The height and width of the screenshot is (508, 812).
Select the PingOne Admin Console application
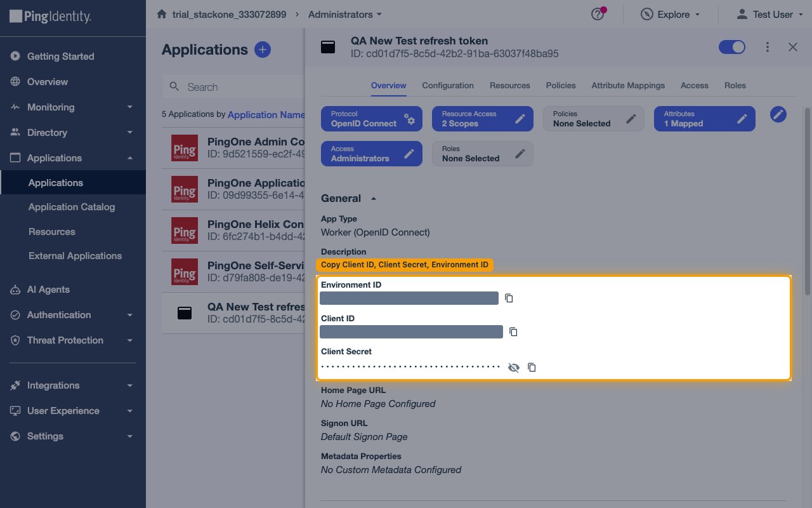pos(233,147)
